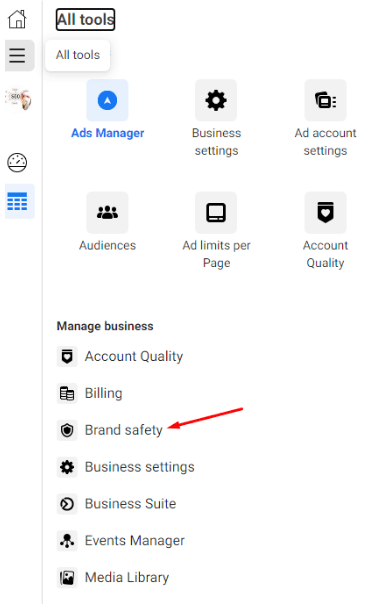Go to Business settings list item
Image resolution: width=379 pixels, height=604 pixels.
(126, 467)
